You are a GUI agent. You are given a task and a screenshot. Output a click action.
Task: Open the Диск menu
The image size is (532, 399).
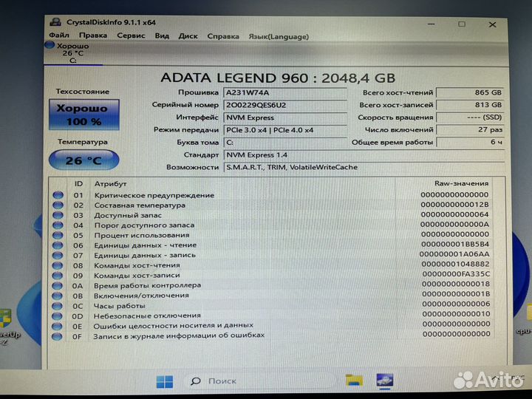188,36
